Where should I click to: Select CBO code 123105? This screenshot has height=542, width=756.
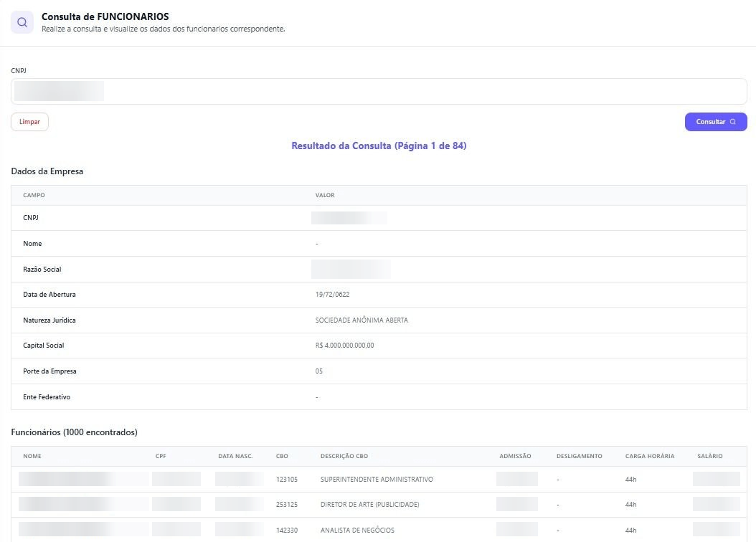[287, 480]
